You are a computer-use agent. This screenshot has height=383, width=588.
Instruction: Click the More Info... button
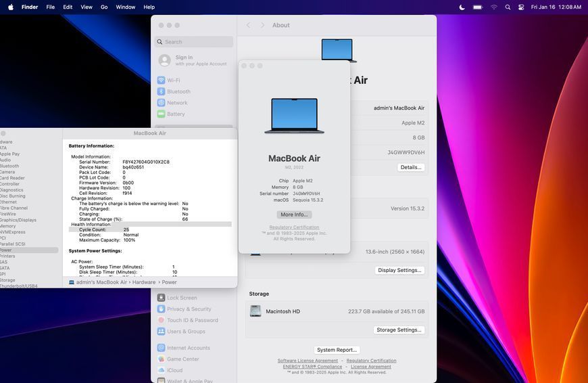click(295, 215)
